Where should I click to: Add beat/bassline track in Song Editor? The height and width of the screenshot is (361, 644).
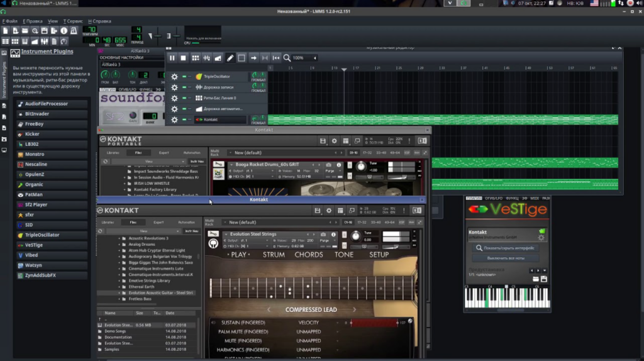click(x=196, y=58)
